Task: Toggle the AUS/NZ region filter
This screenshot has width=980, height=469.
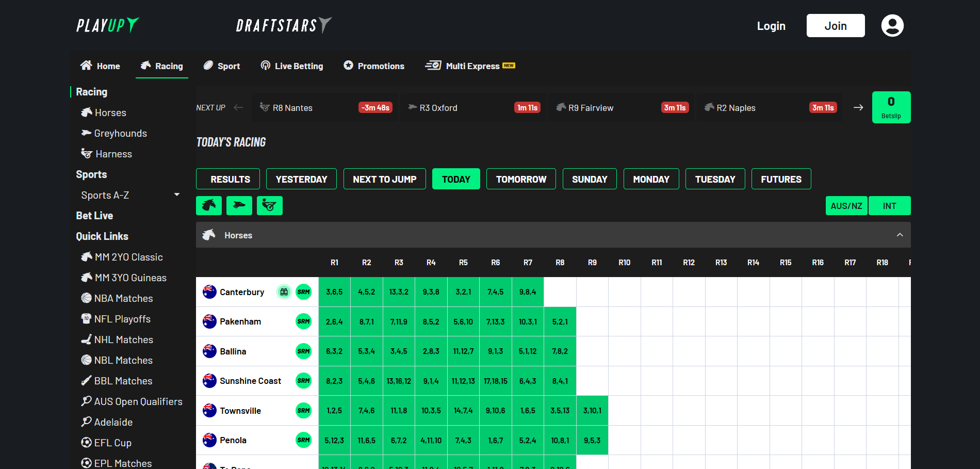Action: coord(846,206)
